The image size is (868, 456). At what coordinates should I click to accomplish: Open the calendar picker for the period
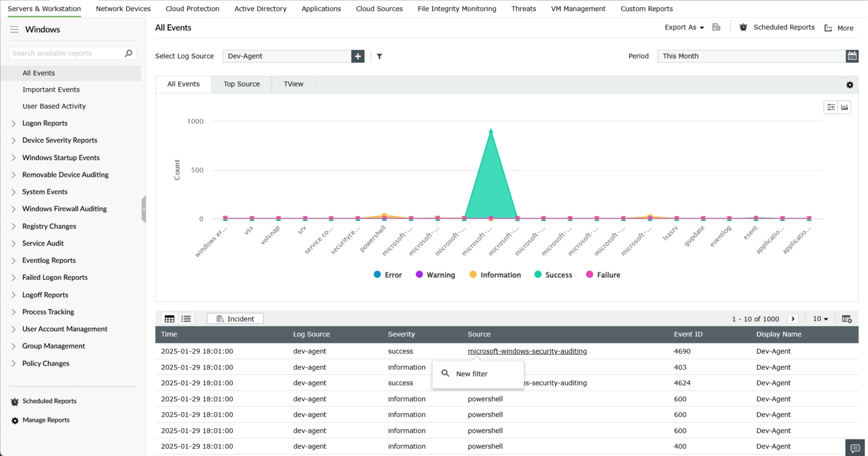(852, 56)
